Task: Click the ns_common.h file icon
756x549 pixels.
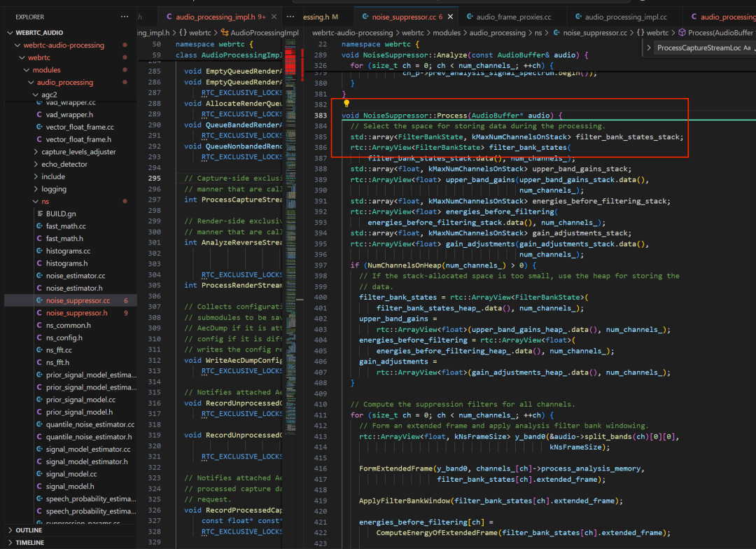Action: pyautogui.click(x=39, y=325)
